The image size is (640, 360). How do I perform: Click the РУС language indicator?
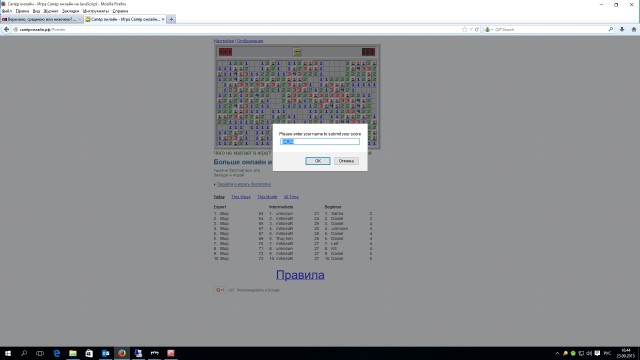click(x=607, y=353)
